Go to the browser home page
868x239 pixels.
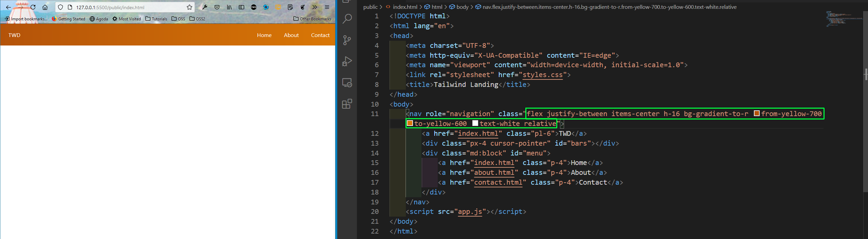tap(45, 7)
